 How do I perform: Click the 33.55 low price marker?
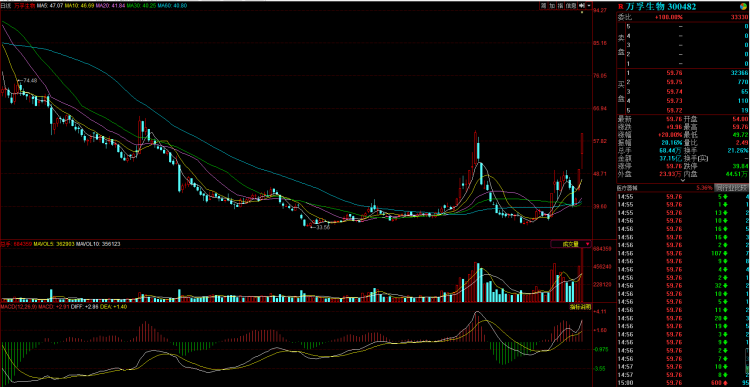[x=323, y=227]
